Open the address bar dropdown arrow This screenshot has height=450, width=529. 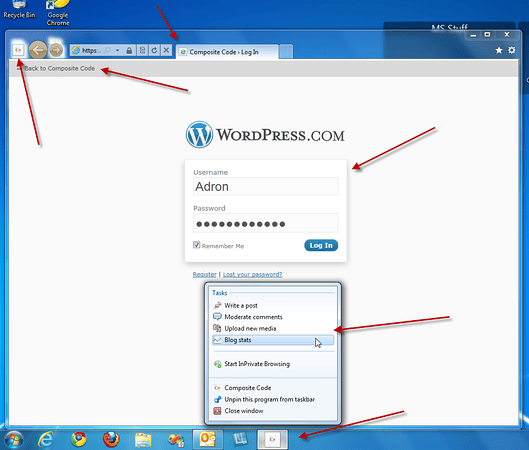pyautogui.click(x=117, y=50)
